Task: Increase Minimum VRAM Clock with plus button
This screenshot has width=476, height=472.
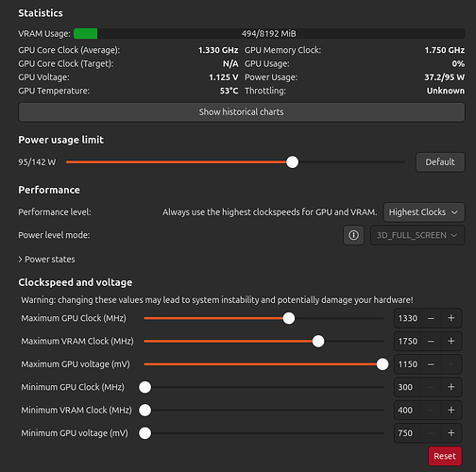Action: coord(451,410)
